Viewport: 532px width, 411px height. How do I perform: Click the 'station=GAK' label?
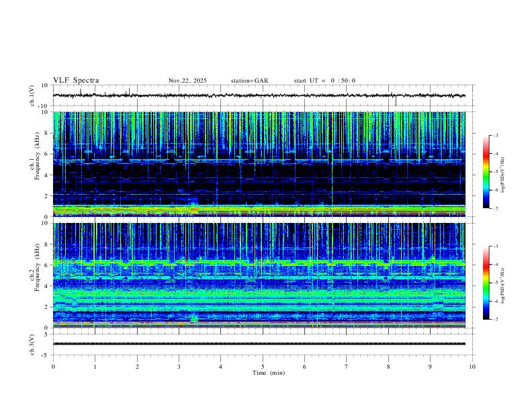point(249,81)
